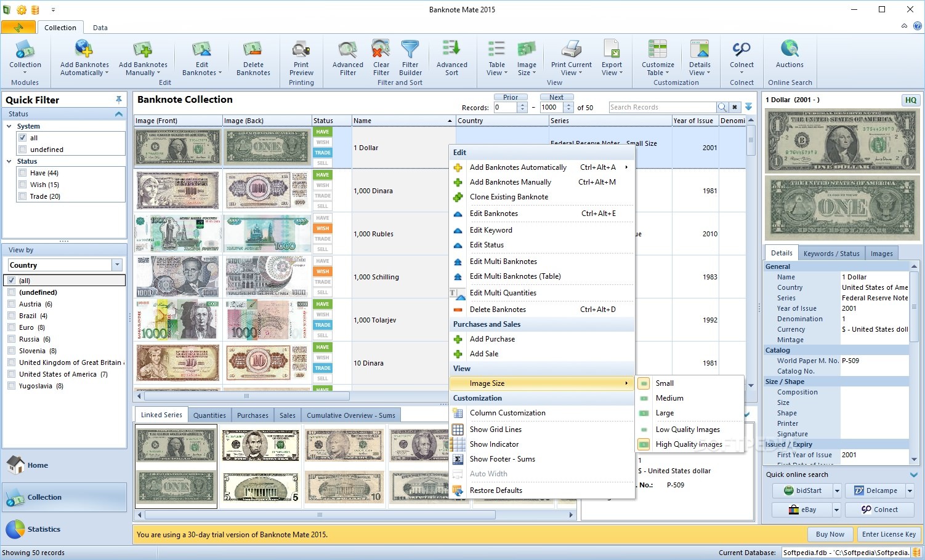925x560 pixels.
Task: Open Add Banknotes Automatically submenu
Action: 626,167
